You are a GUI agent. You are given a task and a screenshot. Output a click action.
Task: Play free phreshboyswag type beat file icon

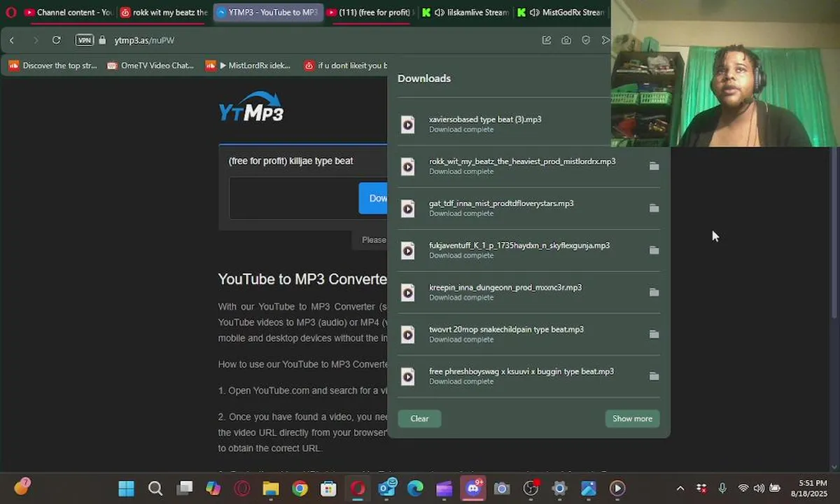tap(408, 377)
